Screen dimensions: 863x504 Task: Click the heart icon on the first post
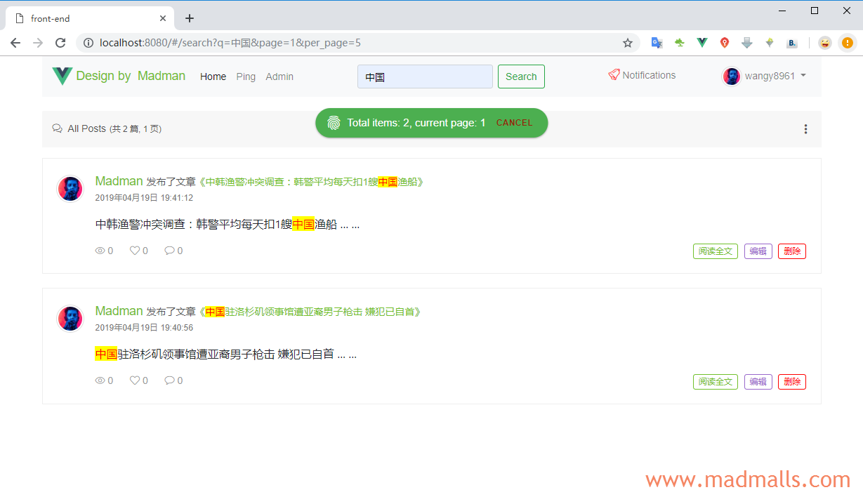pos(133,251)
